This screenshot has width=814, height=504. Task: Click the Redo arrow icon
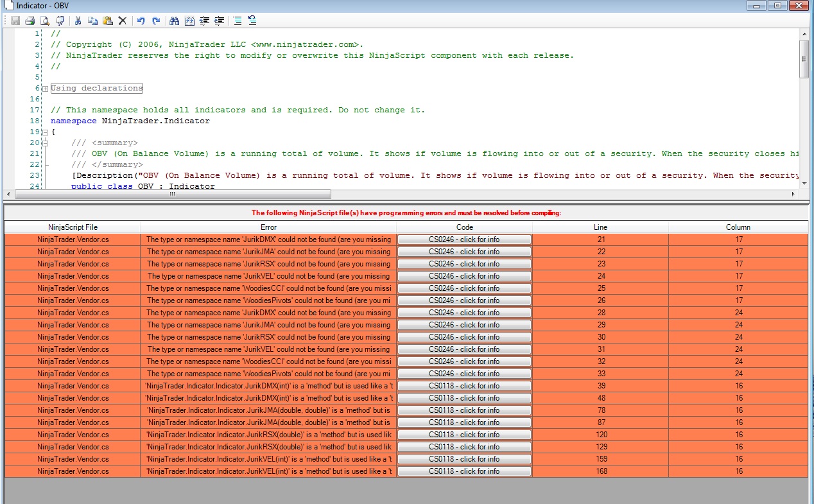click(x=156, y=21)
